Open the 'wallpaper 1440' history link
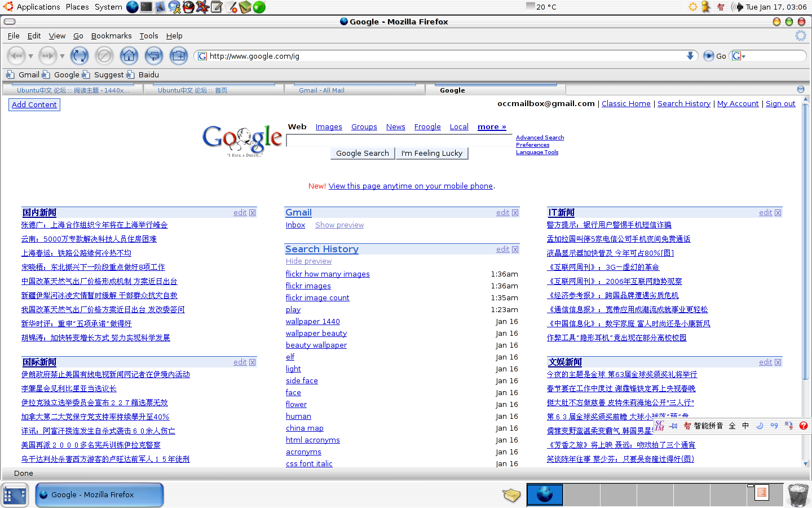The image size is (812, 508). 313,322
